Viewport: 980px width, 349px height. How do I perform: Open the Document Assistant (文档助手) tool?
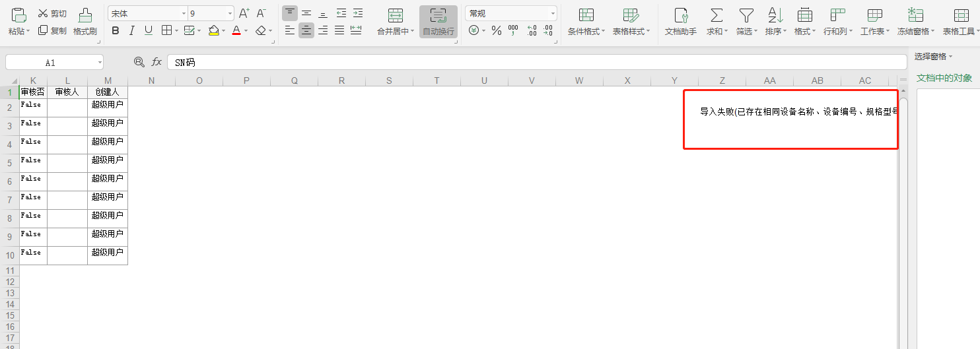680,16
